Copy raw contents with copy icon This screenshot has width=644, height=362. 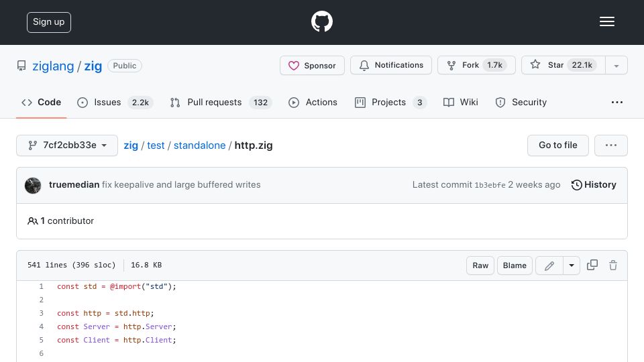click(x=592, y=265)
